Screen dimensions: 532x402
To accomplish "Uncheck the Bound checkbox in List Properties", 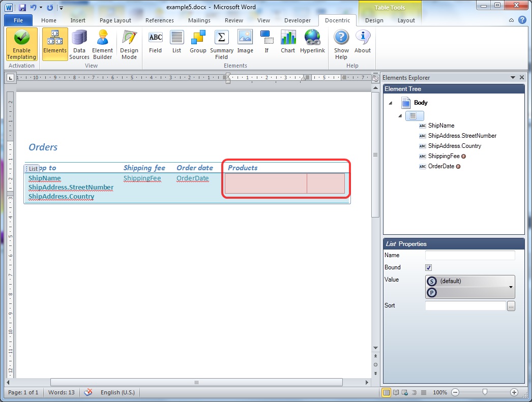I will [x=428, y=267].
